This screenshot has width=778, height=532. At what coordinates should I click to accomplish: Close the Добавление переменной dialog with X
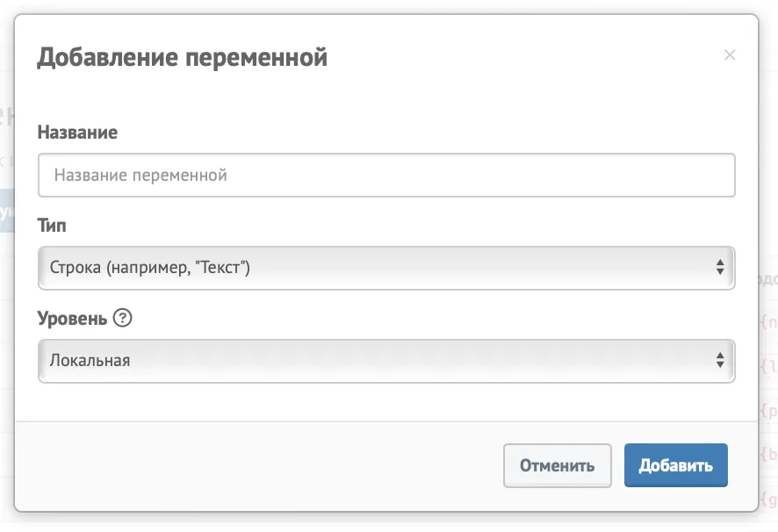730,54
